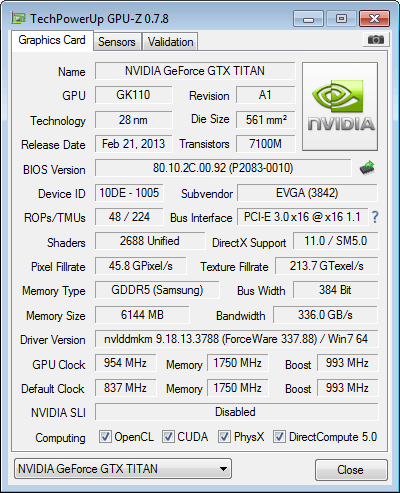The height and width of the screenshot is (493, 400).
Task: Click the Die Size value 561 mm²
Action: coord(266,120)
